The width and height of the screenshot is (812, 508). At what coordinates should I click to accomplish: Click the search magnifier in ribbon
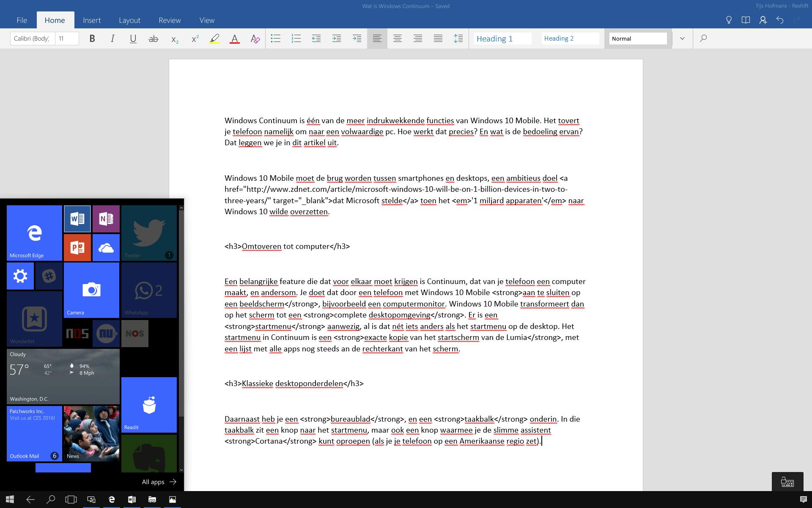703,39
